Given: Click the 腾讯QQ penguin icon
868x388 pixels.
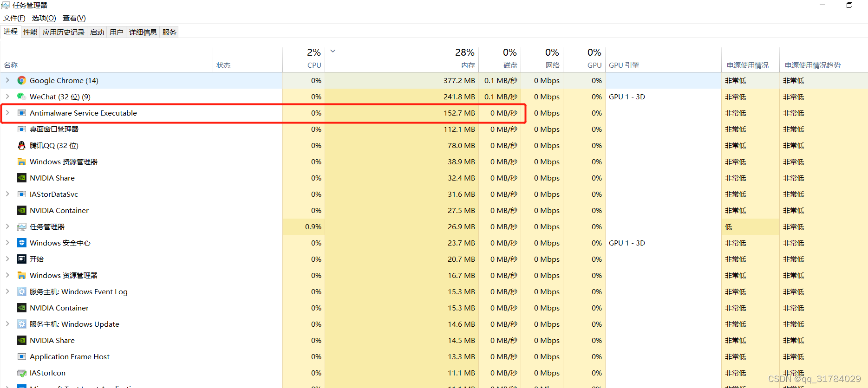Looking at the screenshot, I should click(x=22, y=145).
